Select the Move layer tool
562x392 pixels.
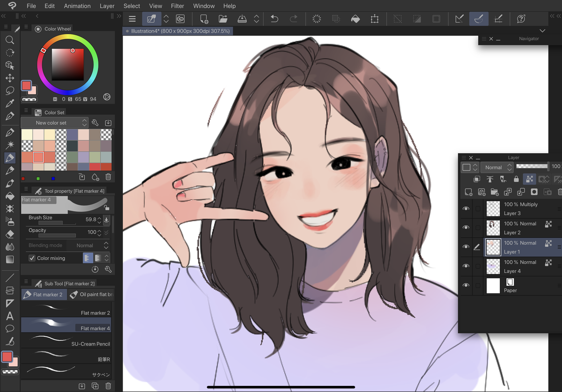[x=10, y=78]
